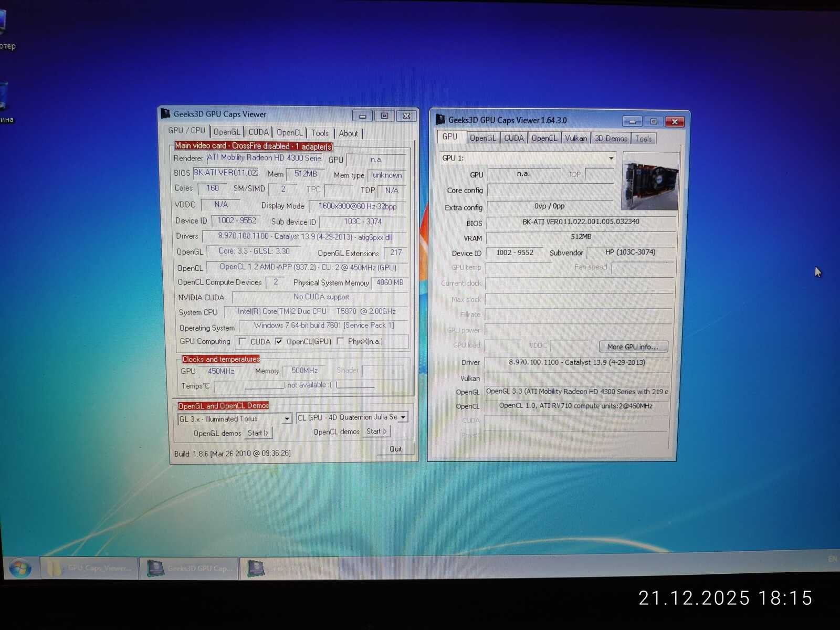Click the Driver value '8.970.100.1100 - Catalyst 13.9 (4-29-2013)' in the 1.64.3.0 window
Viewport: 840px width, 630px height.
[577, 362]
